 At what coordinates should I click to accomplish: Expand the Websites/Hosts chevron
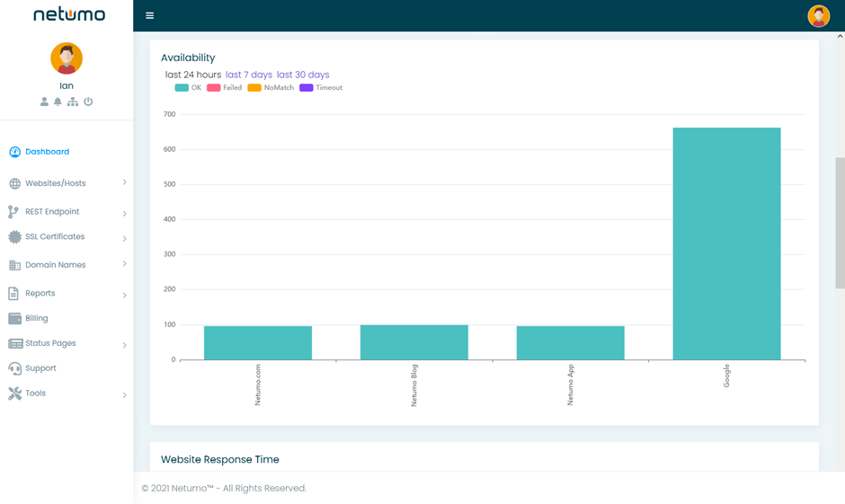[124, 182]
